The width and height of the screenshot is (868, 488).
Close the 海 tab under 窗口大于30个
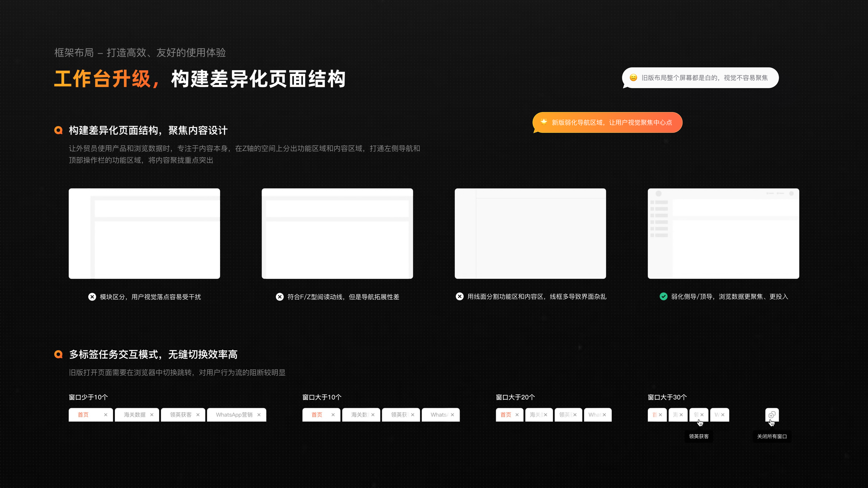[x=681, y=415]
